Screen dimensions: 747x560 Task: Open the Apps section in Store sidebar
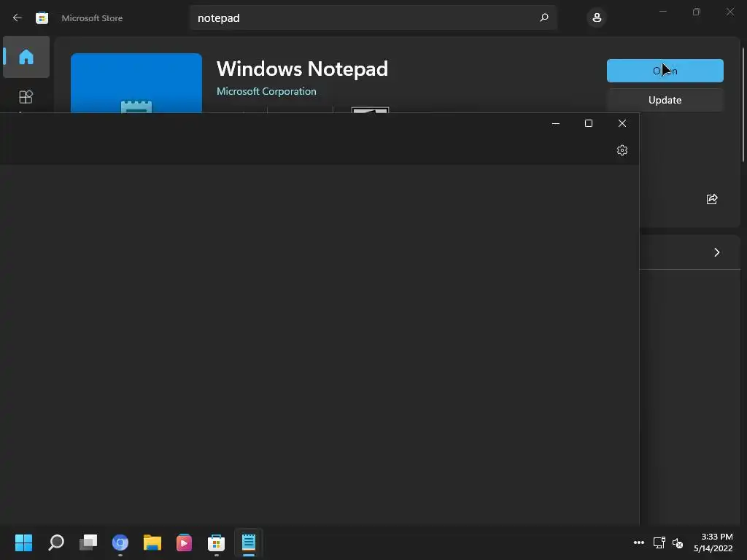(x=26, y=97)
